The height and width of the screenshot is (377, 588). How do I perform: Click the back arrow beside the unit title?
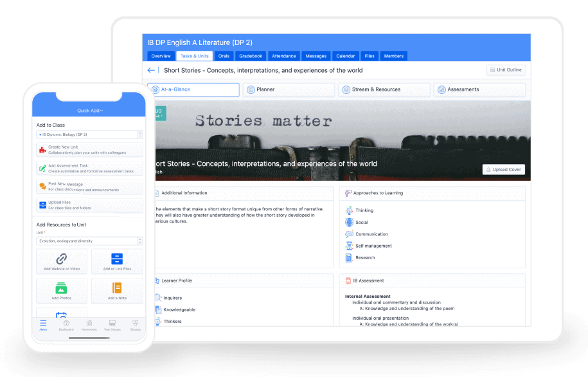tap(151, 70)
